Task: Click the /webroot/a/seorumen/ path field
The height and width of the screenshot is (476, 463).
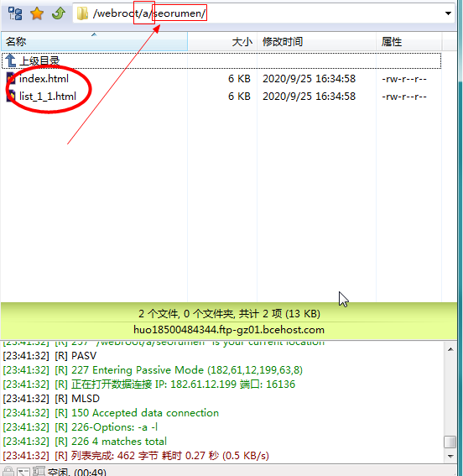Action: [263, 13]
